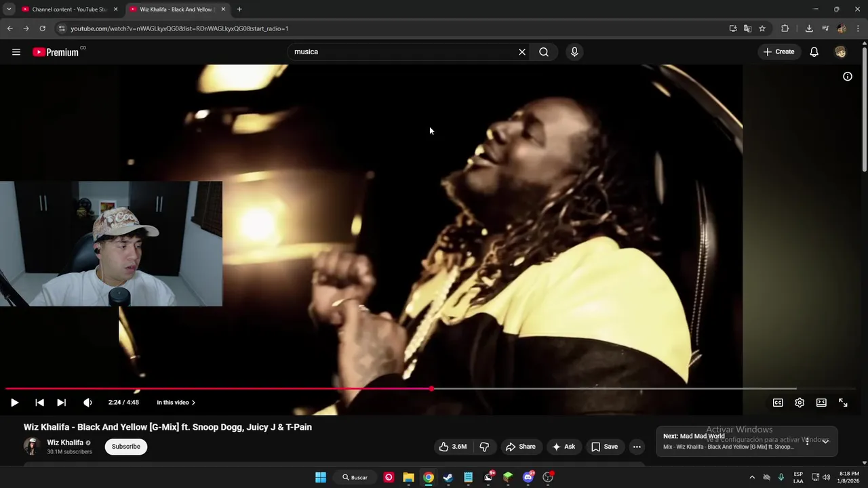View site information icon in address bar
Screen dimensions: 868x488
tap(62, 28)
